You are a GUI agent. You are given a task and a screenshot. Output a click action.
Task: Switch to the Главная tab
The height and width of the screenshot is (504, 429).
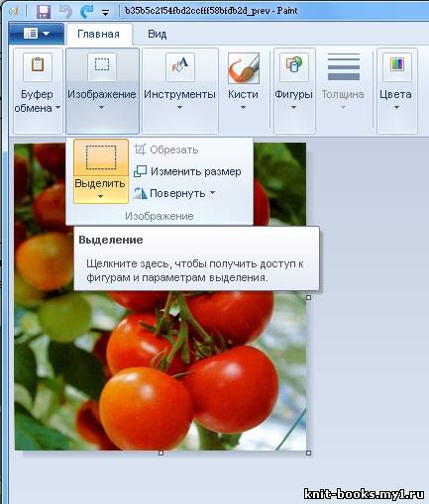click(98, 34)
